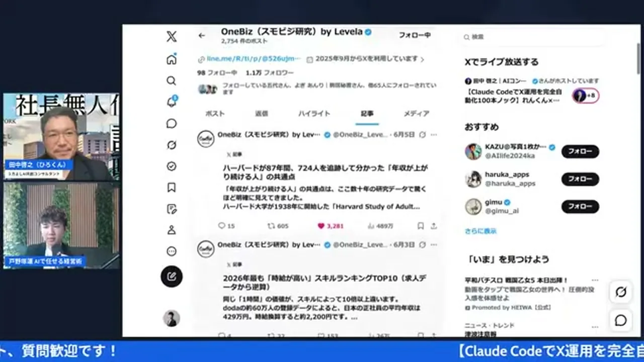Viewport: 644px width, 362px height.
Task: Follow haruka_apps account
Action: [x=580, y=179]
